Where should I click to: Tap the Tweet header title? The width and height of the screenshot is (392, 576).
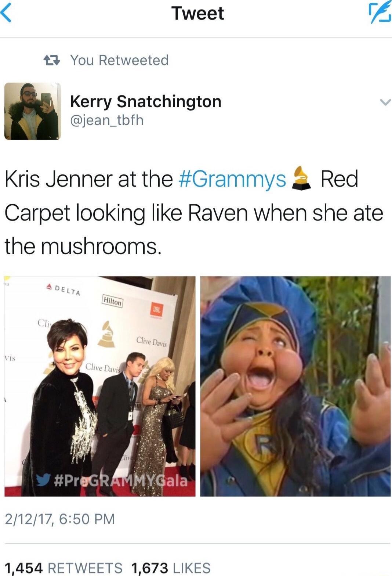click(x=197, y=14)
